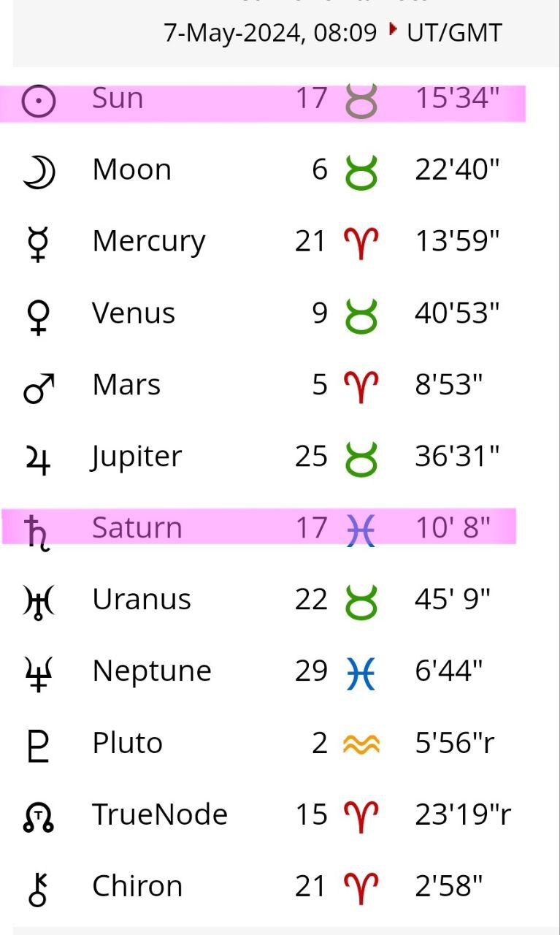Click the Jupiter planet name
The width and height of the screenshot is (560, 935).
click(x=137, y=457)
